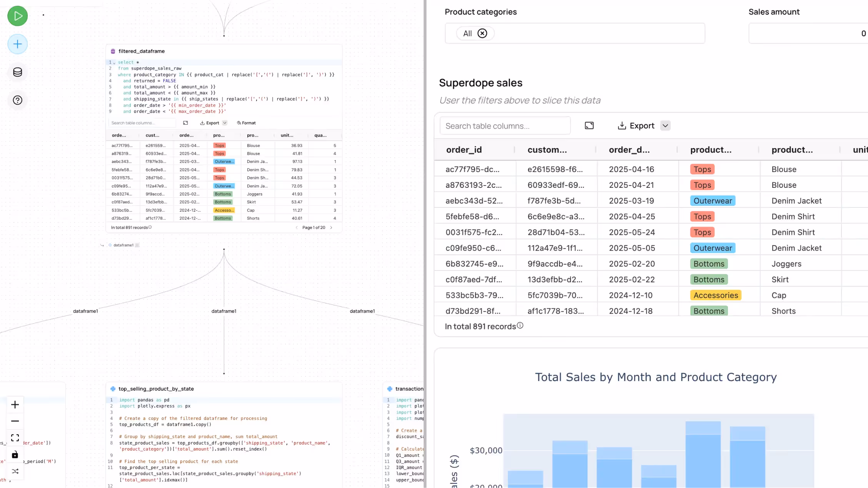Click the shuffle auto-layout icon
Viewport: 868px width, 488px height.
pos(15,471)
